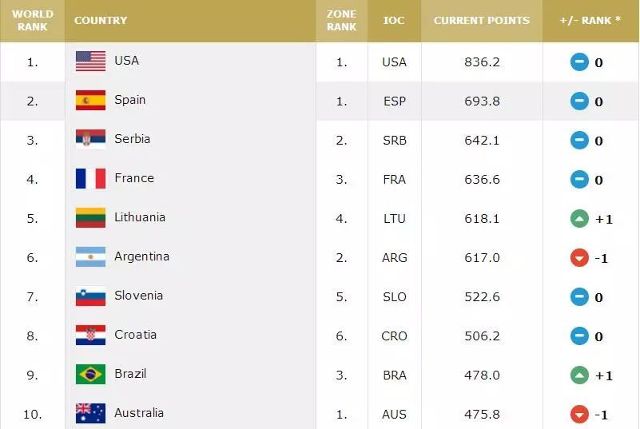The width and height of the screenshot is (640, 429).
Task: Click the Brazil flag icon
Action: click(91, 374)
